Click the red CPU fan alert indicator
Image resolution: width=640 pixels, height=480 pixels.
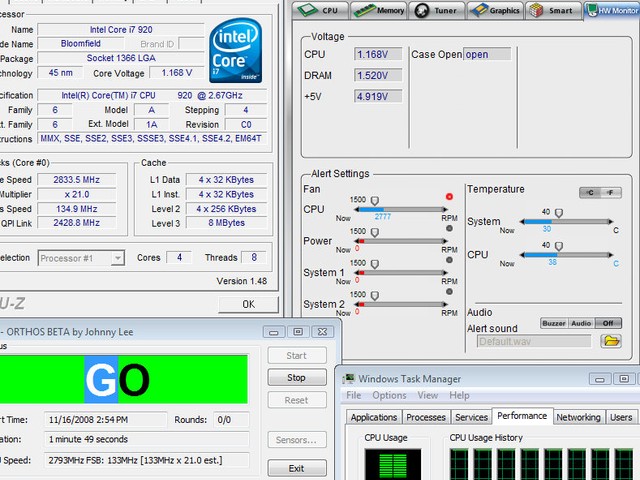click(x=449, y=197)
